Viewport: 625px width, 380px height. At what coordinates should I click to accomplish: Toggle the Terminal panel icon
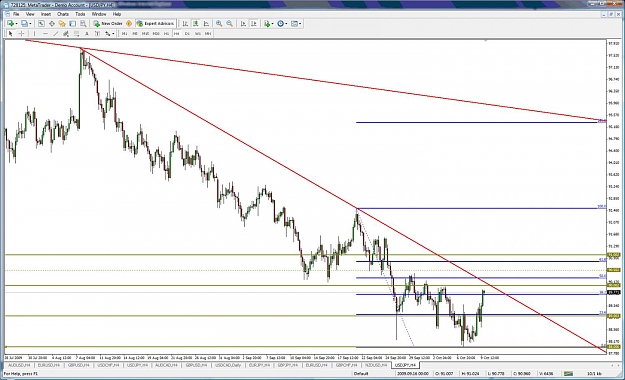tap(72, 24)
